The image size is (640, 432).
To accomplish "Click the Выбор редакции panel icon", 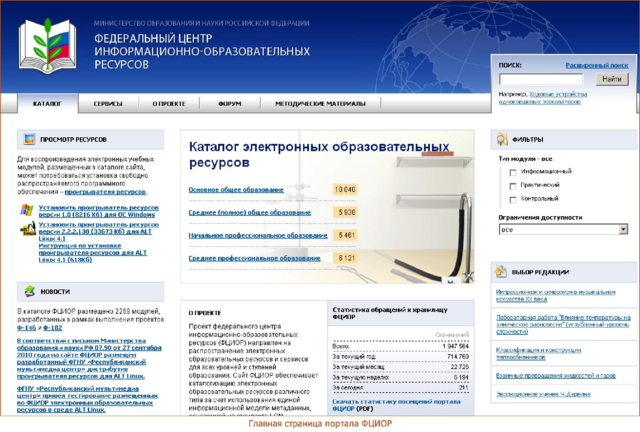I will coord(501,272).
